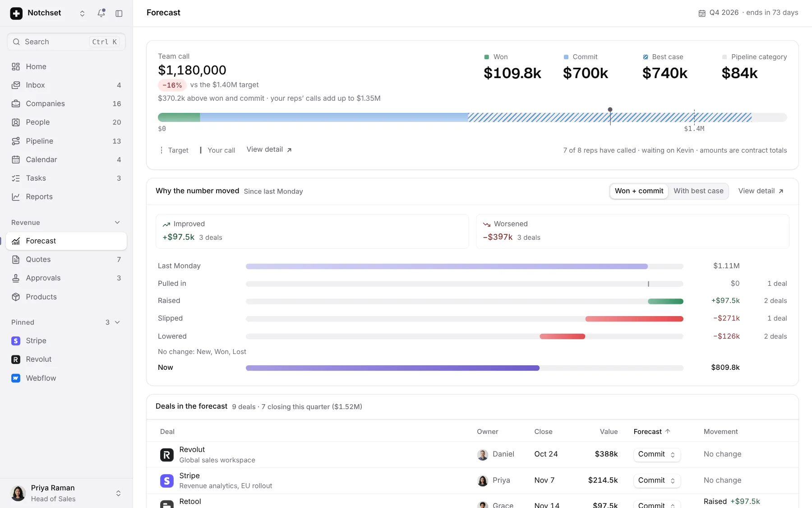Open Products under Revenue

[66, 297]
